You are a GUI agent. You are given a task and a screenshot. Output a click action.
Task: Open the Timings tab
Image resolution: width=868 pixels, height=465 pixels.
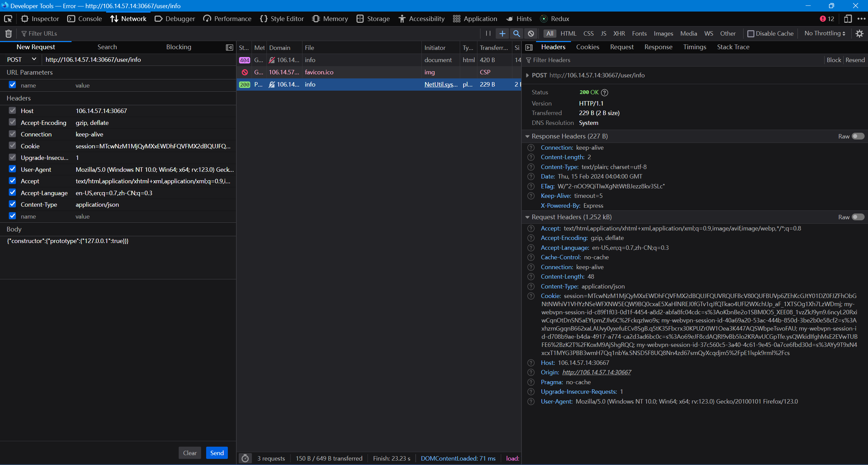click(694, 47)
